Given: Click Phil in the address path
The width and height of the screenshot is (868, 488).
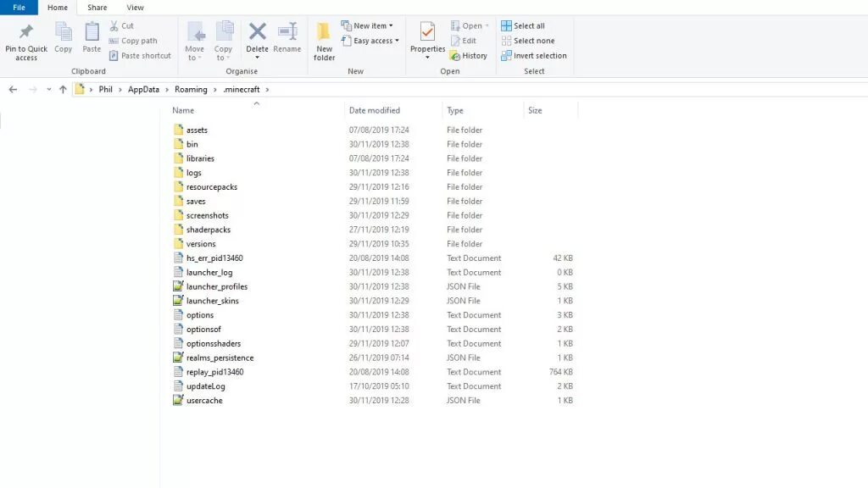Looking at the screenshot, I should pyautogui.click(x=106, y=89).
